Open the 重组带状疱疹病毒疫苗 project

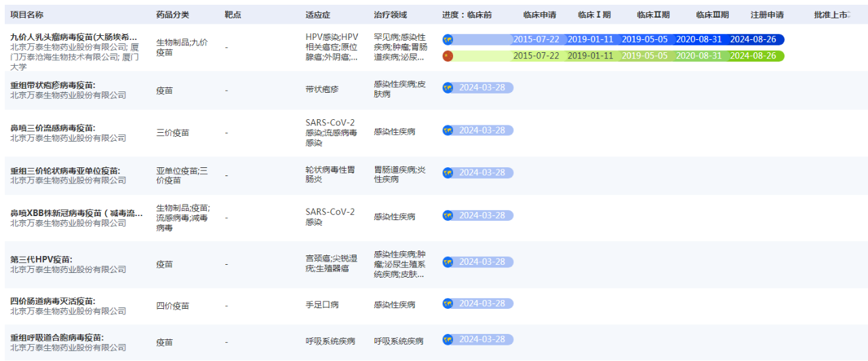click(x=53, y=85)
